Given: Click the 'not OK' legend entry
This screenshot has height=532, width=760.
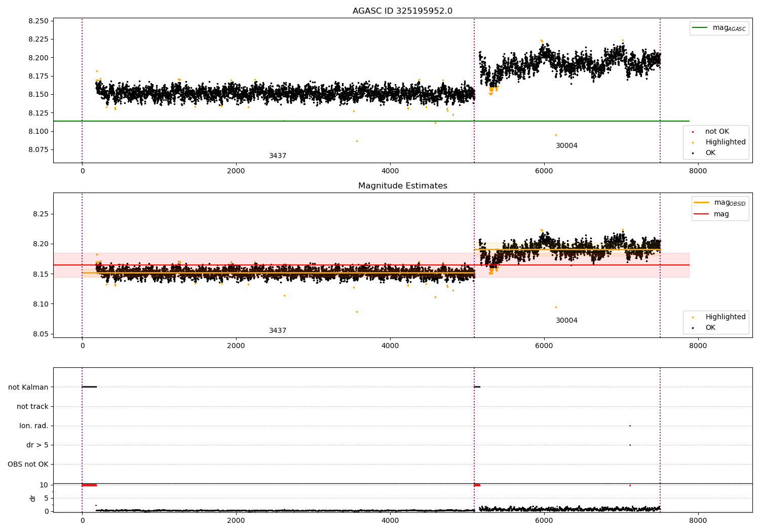Looking at the screenshot, I should [x=717, y=132].
